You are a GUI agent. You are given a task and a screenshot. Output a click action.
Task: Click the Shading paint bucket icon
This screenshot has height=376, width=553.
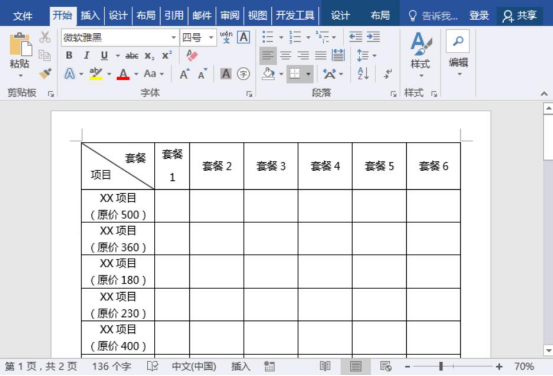(x=268, y=74)
